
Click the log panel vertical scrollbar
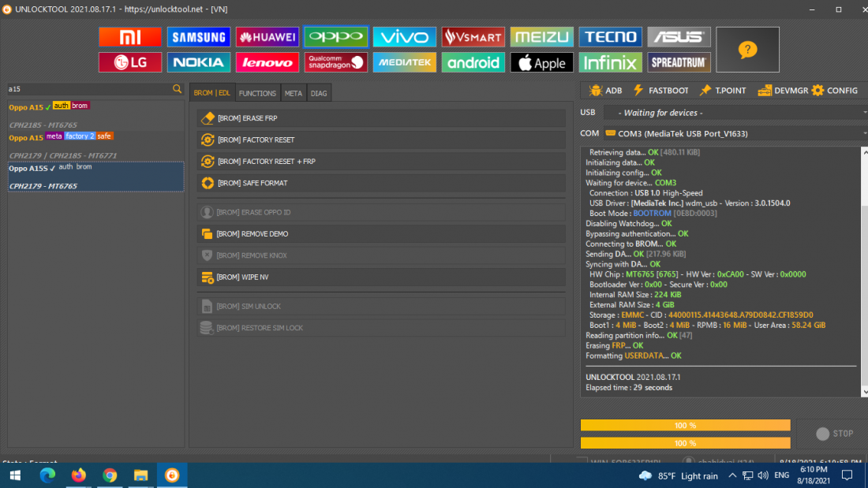(x=864, y=272)
